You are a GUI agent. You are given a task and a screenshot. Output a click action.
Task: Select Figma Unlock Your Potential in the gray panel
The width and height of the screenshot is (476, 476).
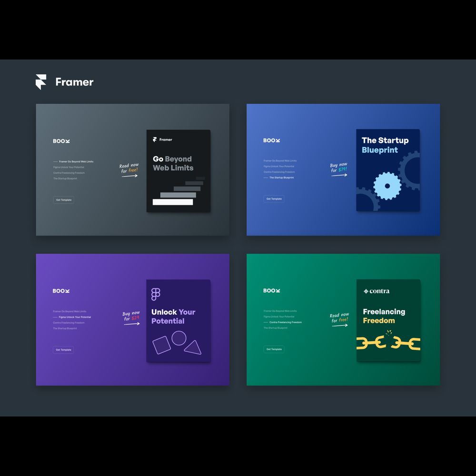coord(69,168)
